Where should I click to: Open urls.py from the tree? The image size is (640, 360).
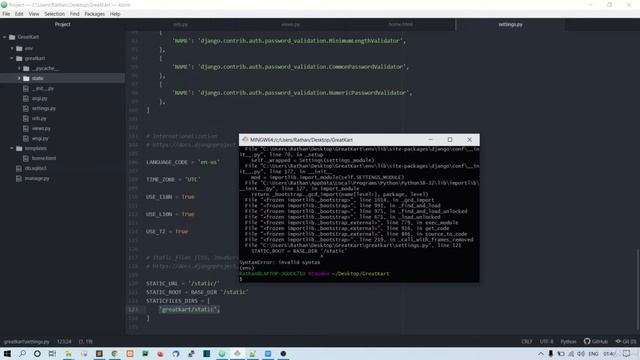coord(39,118)
